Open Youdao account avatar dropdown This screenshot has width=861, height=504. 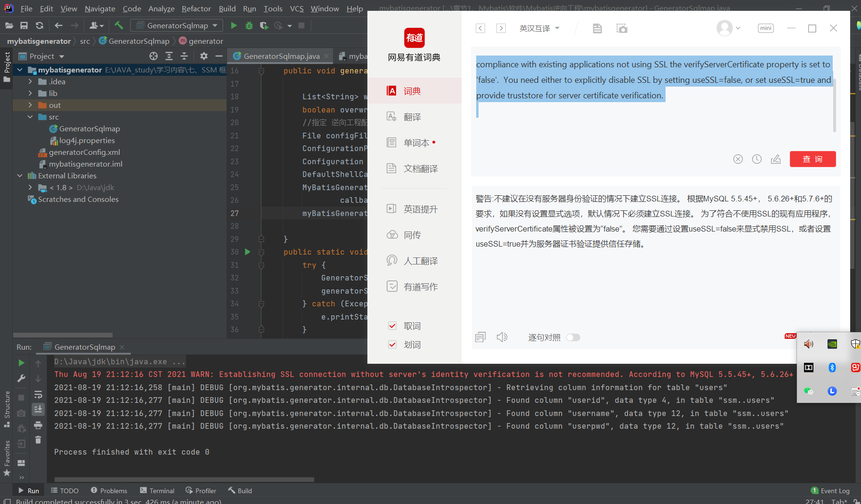(x=728, y=28)
